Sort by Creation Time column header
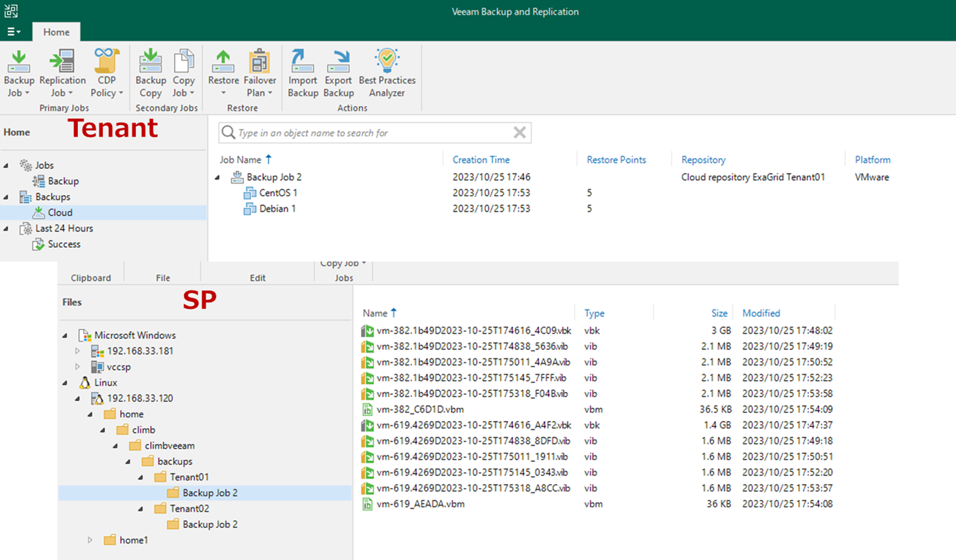The height and width of the screenshot is (560, 956). pos(481,160)
